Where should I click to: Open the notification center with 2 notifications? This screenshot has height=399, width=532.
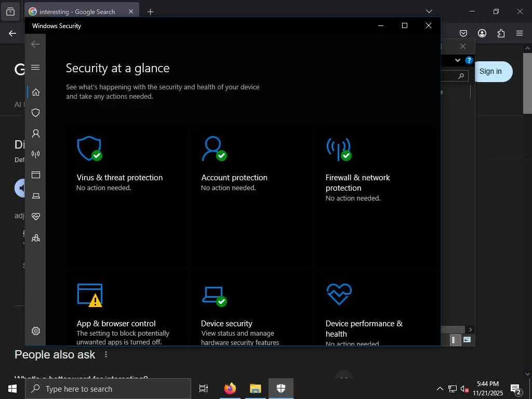[x=516, y=389]
